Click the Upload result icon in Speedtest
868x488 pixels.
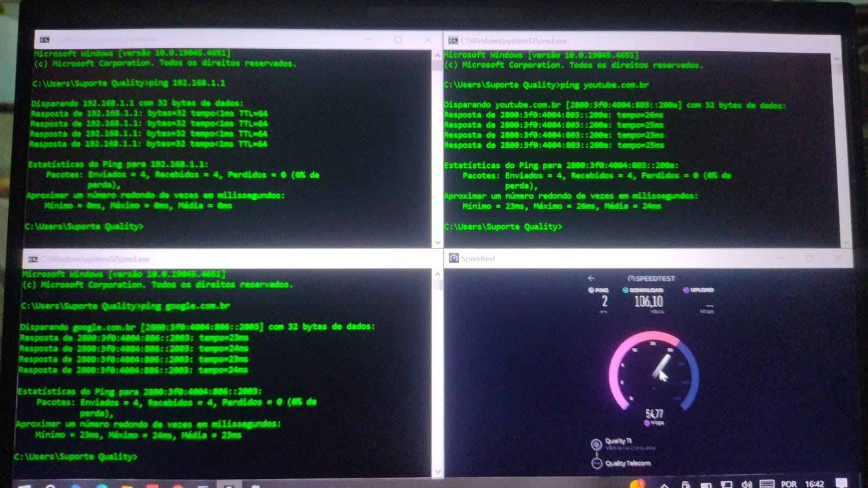point(686,290)
